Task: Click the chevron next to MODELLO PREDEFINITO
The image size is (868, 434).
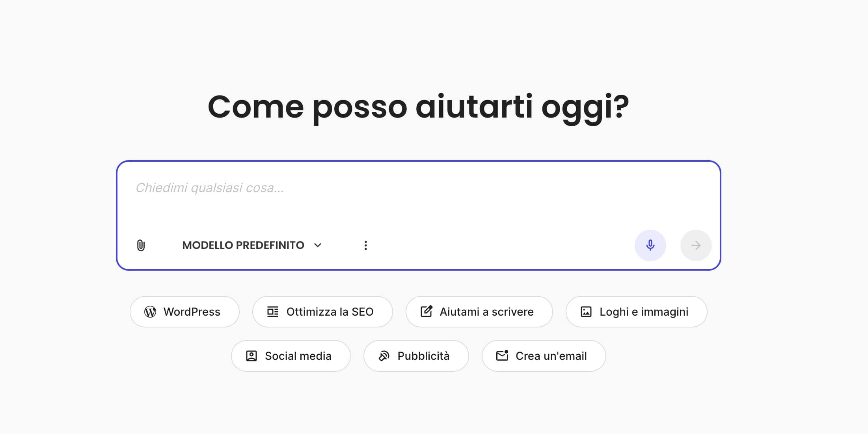Action: (x=318, y=245)
